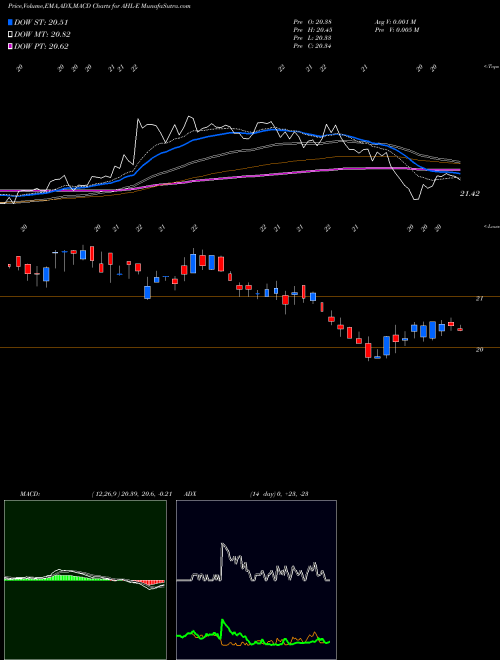The height and width of the screenshot is (660, 500).
Task: Click the 'Pre C: 20.34' value
Action: tap(312, 46)
